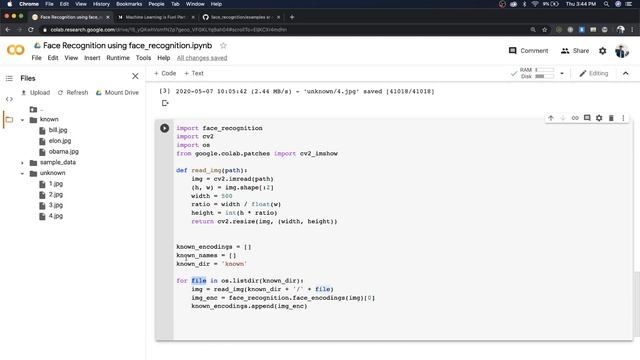Click Upload in Files panel
Viewport: 640px width, 360px height.
pyautogui.click(x=36, y=93)
